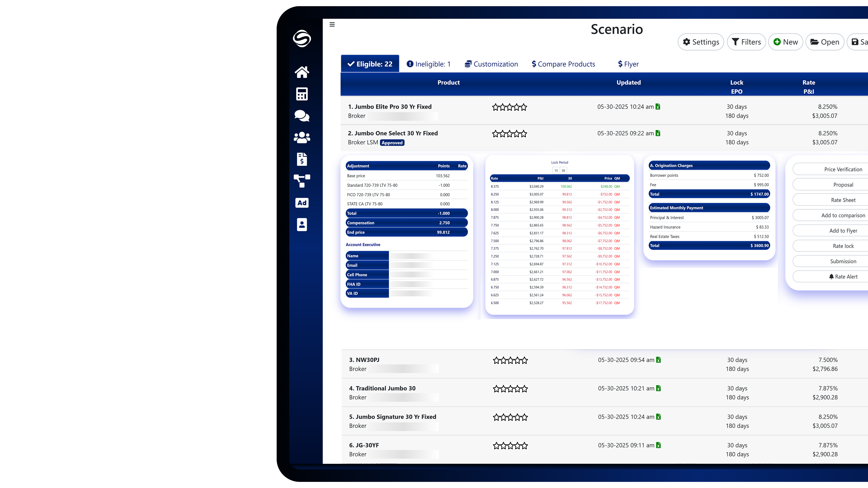Download Excel sheet for Jumbo One Select
This screenshot has width=868, height=488.
point(658,133)
